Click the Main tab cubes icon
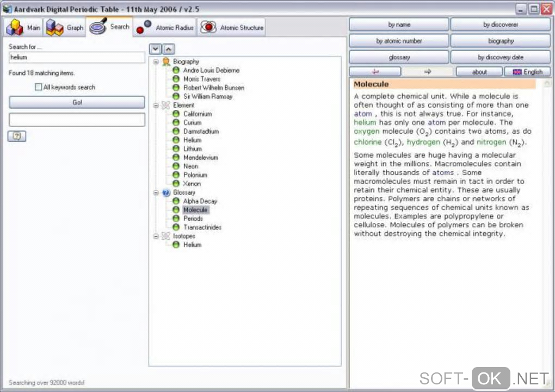This screenshot has width=555, height=392. click(15, 27)
